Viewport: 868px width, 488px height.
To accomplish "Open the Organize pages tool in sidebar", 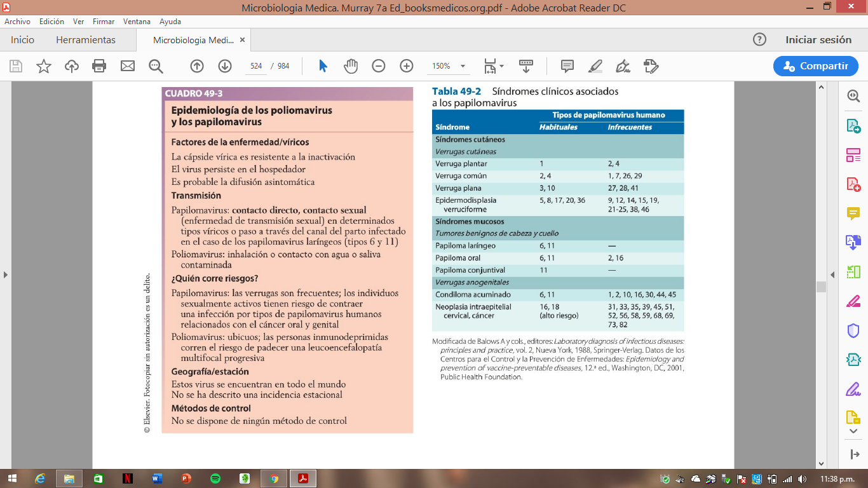I will pos(853,155).
